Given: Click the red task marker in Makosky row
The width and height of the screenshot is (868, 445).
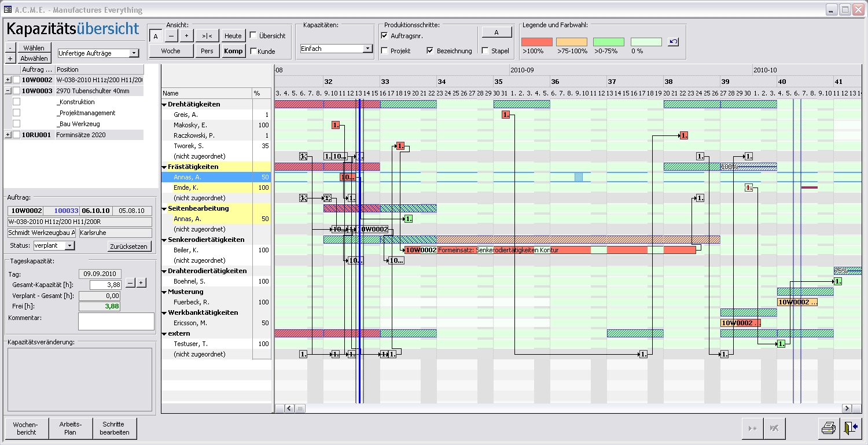Looking at the screenshot, I should click(336, 125).
